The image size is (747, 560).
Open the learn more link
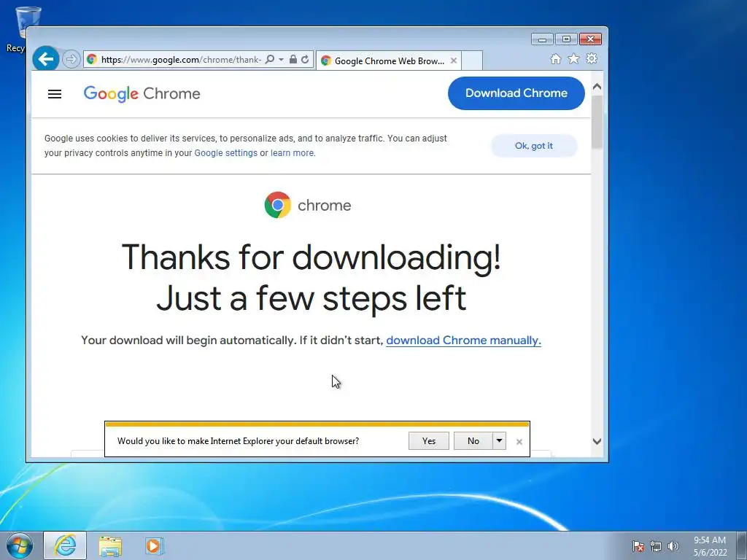point(292,153)
